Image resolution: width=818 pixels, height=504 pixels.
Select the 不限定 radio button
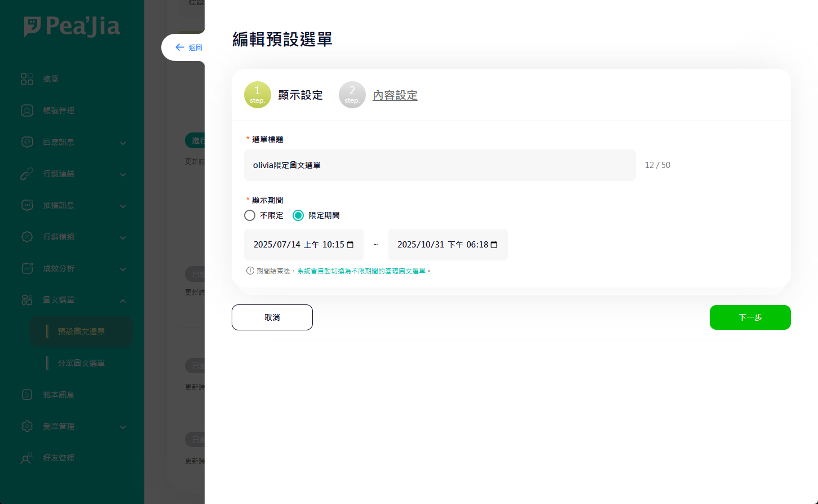point(250,215)
